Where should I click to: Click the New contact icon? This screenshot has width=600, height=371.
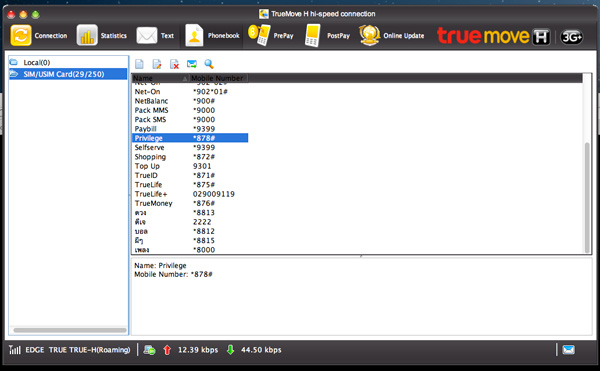pos(139,64)
